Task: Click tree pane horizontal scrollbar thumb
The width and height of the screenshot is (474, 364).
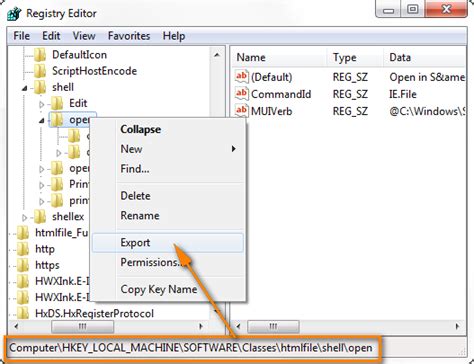Action: click(82, 326)
